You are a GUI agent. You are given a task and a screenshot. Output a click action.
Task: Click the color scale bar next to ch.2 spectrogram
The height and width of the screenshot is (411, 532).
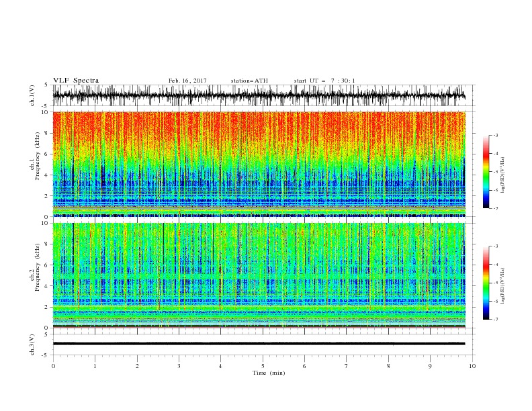tap(486, 283)
